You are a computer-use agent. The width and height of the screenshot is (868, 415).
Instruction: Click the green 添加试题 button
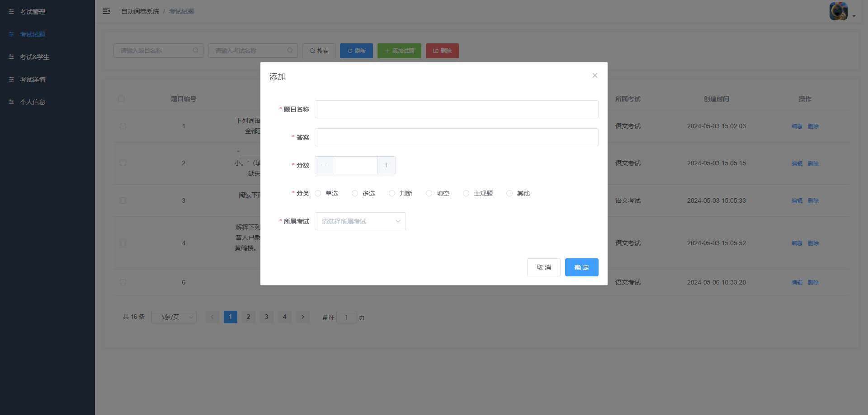(x=399, y=51)
